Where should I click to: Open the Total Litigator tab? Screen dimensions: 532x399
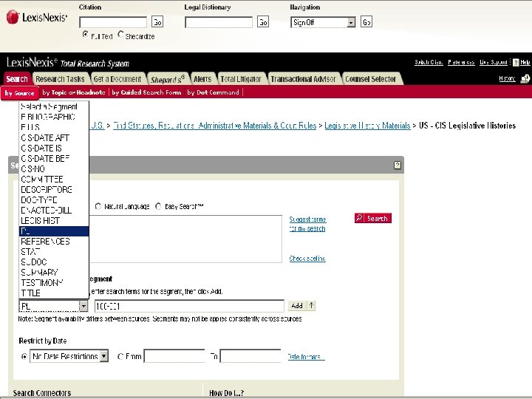point(241,79)
